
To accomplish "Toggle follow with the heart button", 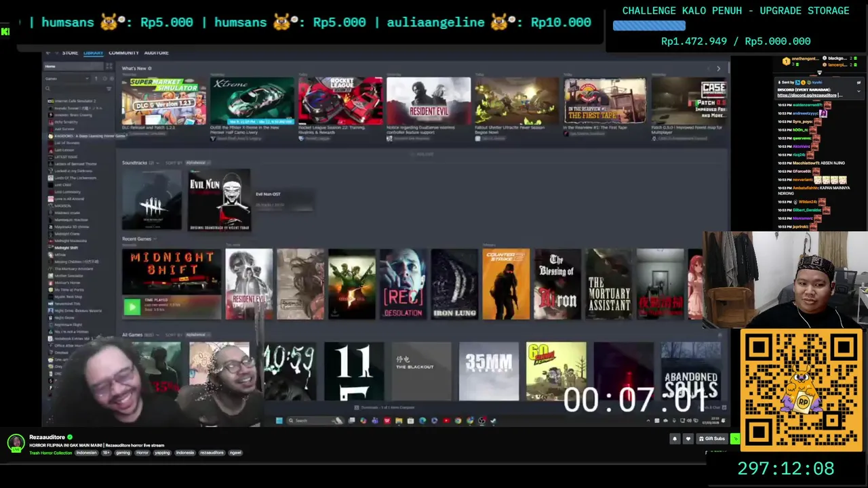I will tap(688, 439).
